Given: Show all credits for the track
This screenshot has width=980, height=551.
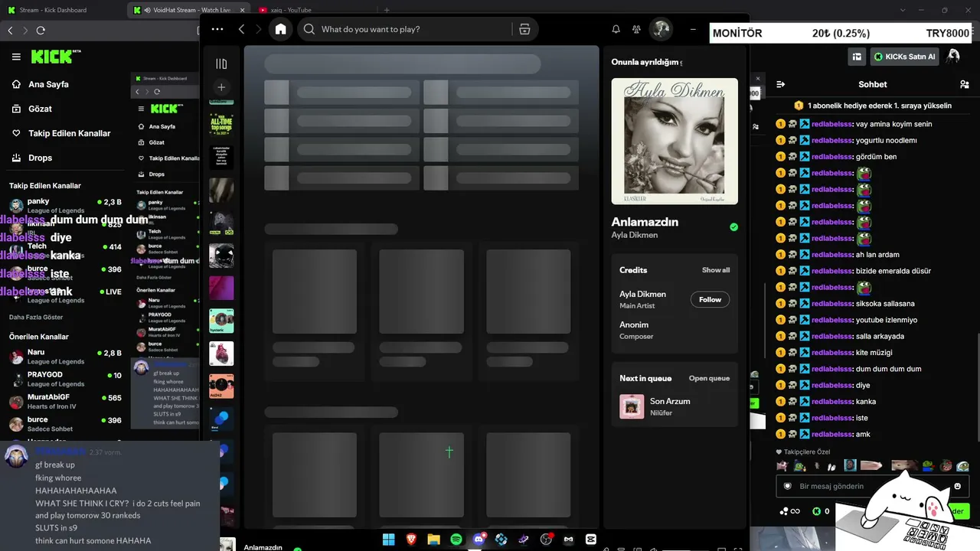Looking at the screenshot, I should (716, 270).
